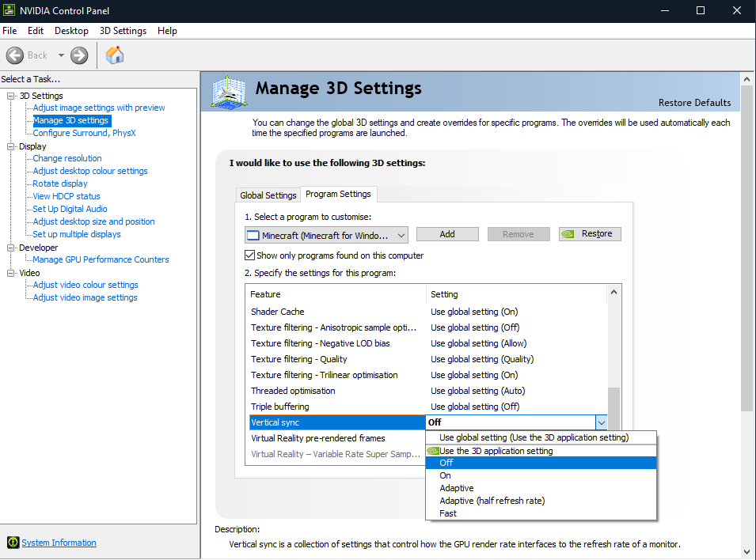Open Adjust video colour settings
The image size is (756, 560).
(85, 285)
